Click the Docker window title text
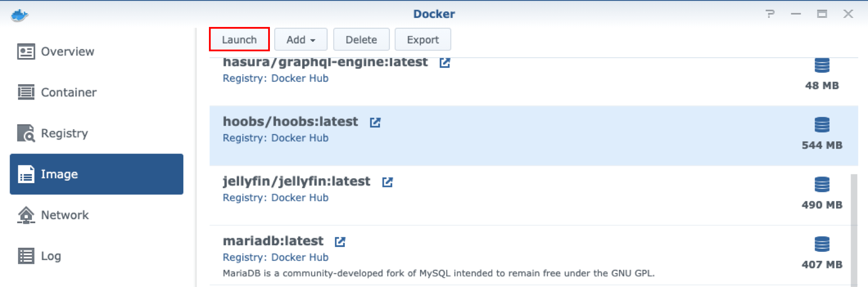 (x=434, y=14)
